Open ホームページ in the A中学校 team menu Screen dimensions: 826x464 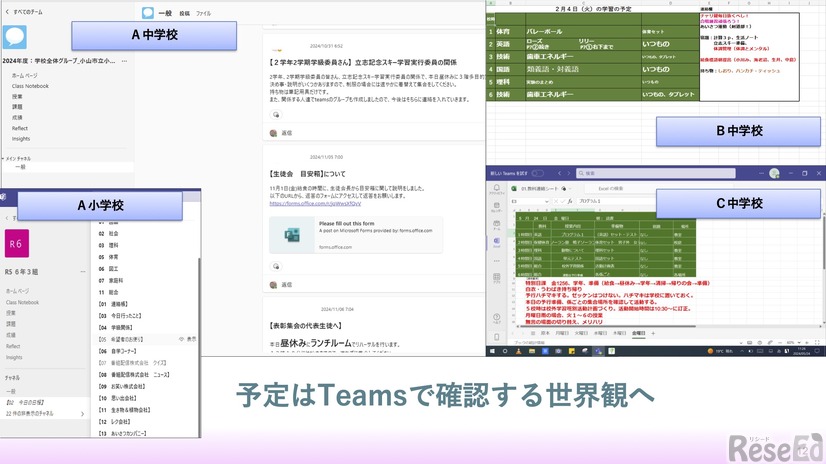(24, 75)
